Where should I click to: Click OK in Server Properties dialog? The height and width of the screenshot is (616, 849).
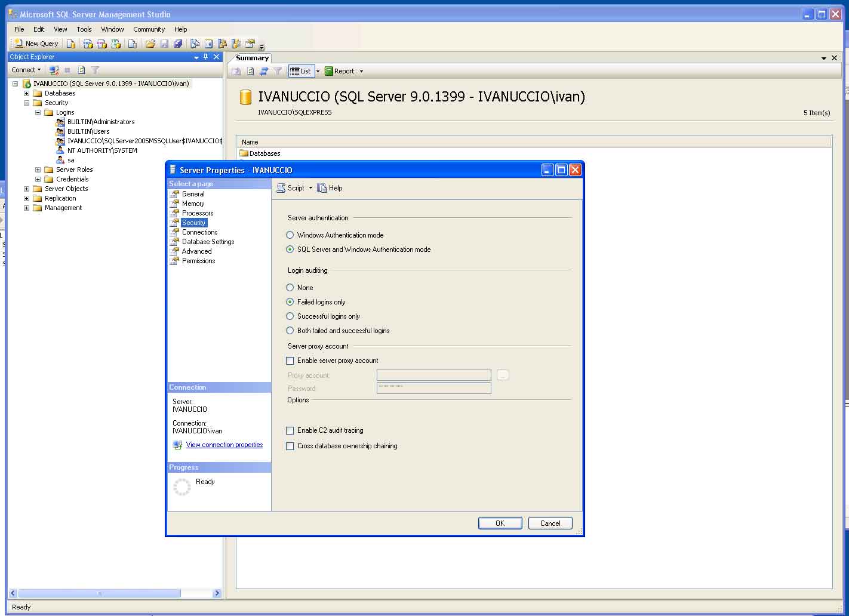500,523
